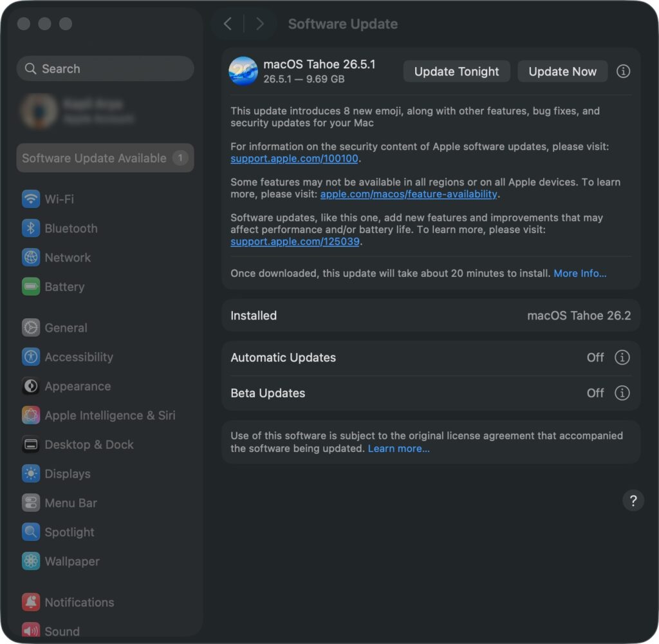
Task: Click info icon next to Update Now
Action: pyautogui.click(x=623, y=71)
